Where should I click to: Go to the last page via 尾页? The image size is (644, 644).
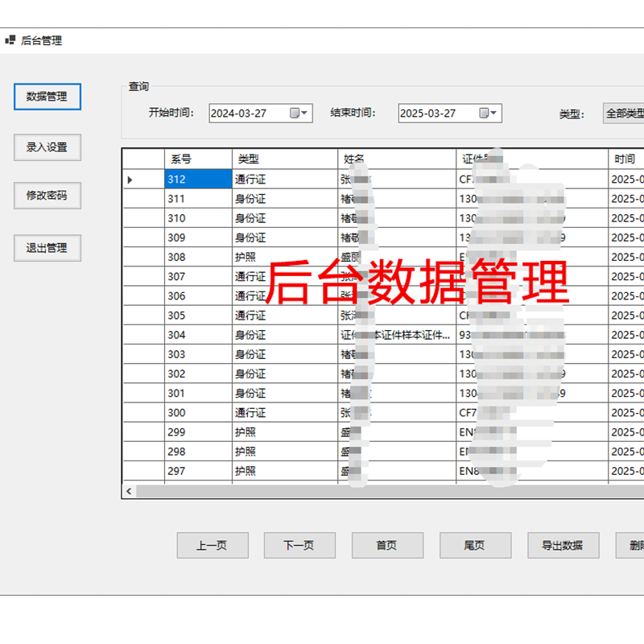point(475,545)
